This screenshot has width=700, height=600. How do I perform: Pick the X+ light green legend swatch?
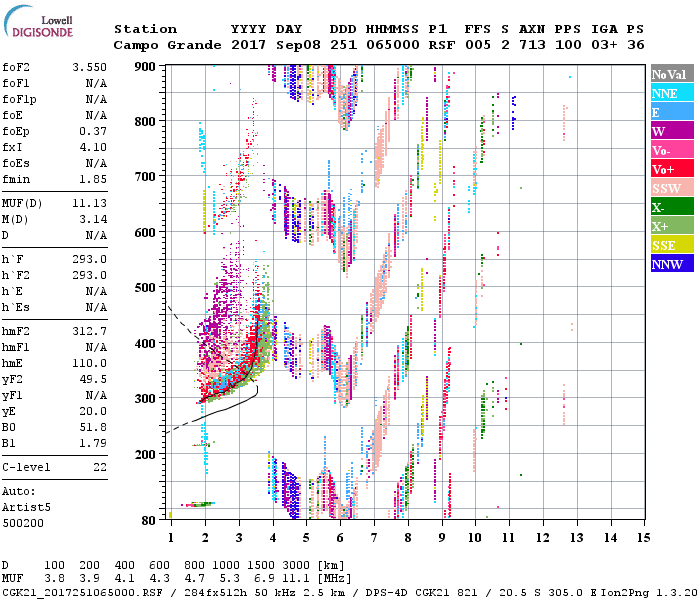pyautogui.click(x=672, y=226)
